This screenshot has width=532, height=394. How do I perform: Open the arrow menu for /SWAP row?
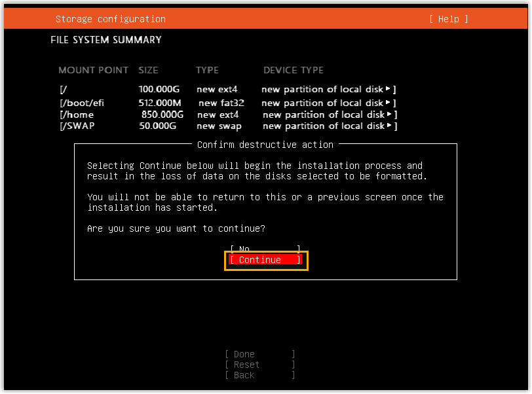pyautogui.click(x=389, y=126)
